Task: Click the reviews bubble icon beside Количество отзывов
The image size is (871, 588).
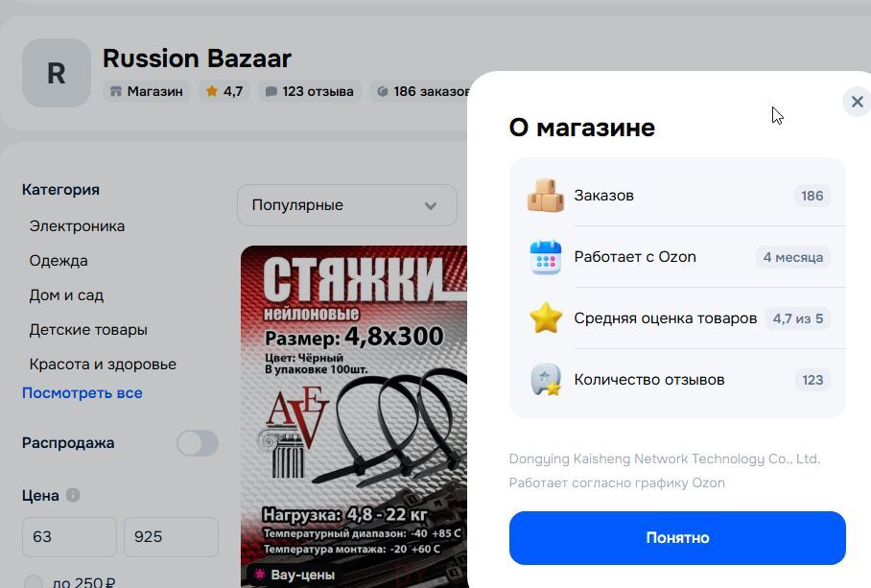Action: pyautogui.click(x=546, y=380)
